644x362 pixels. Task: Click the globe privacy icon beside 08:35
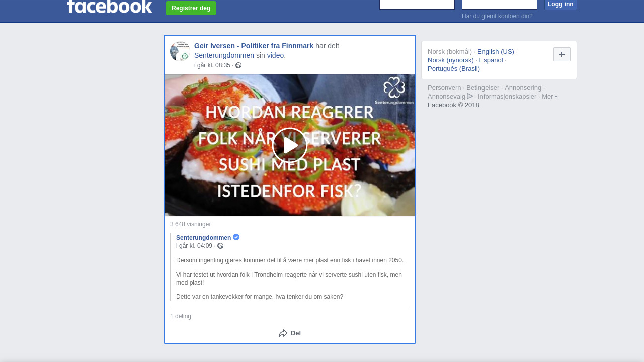(238, 65)
